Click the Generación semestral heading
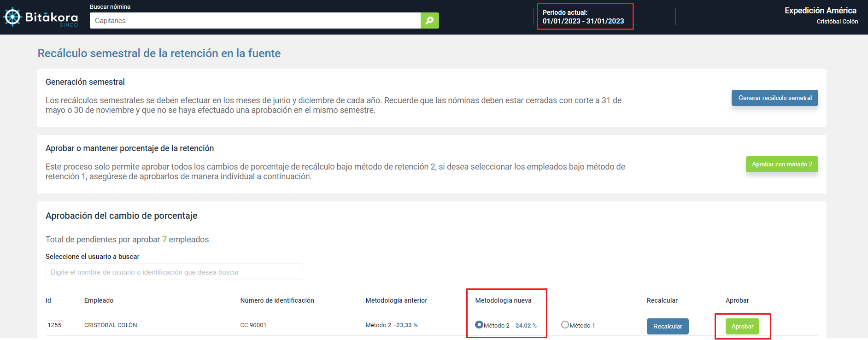 pyautogui.click(x=85, y=82)
